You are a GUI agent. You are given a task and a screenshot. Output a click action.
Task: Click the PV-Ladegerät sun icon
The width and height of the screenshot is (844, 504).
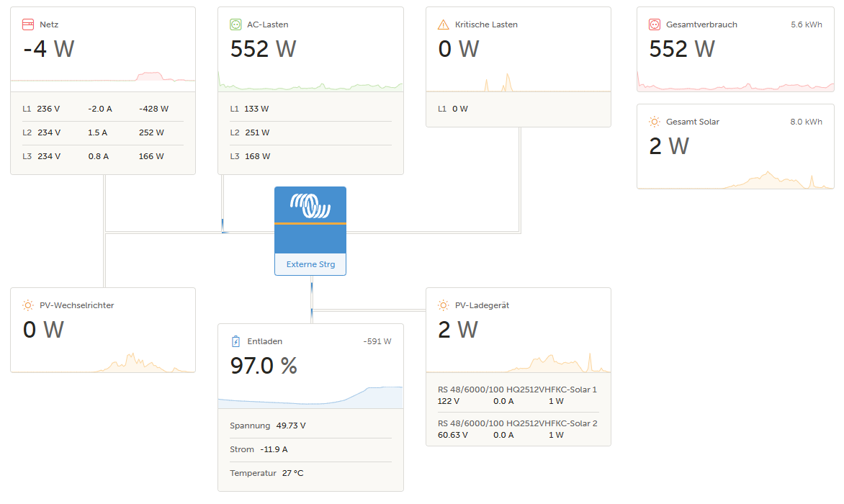click(x=444, y=305)
